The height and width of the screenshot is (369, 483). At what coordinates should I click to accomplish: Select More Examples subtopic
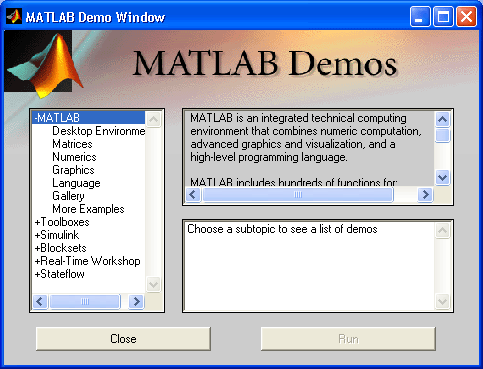pos(88,209)
